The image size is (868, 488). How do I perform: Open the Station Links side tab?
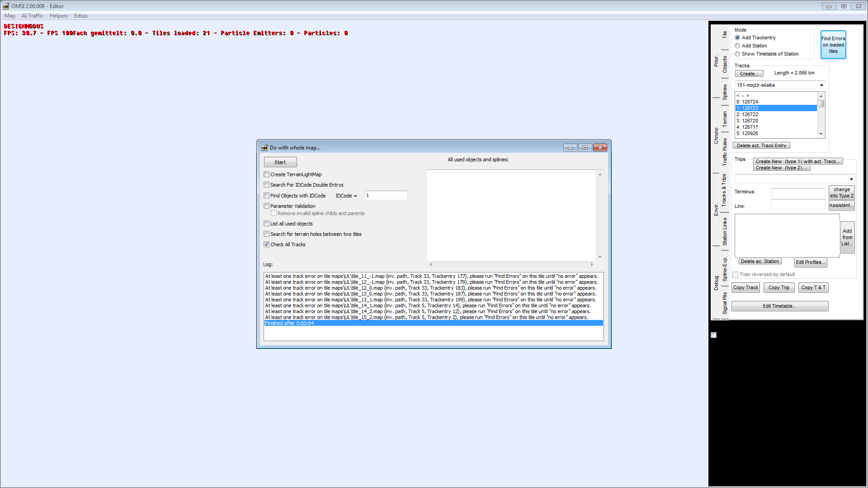pyautogui.click(x=725, y=232)
